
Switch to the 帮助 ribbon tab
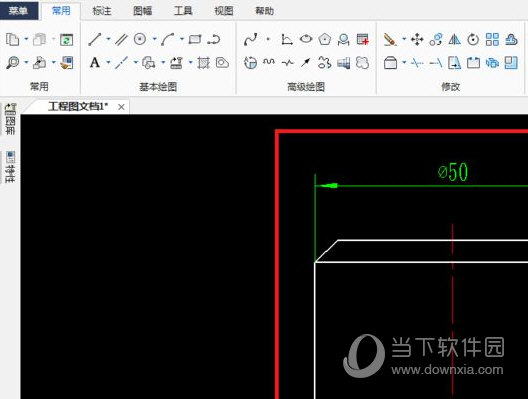[264, 11]
